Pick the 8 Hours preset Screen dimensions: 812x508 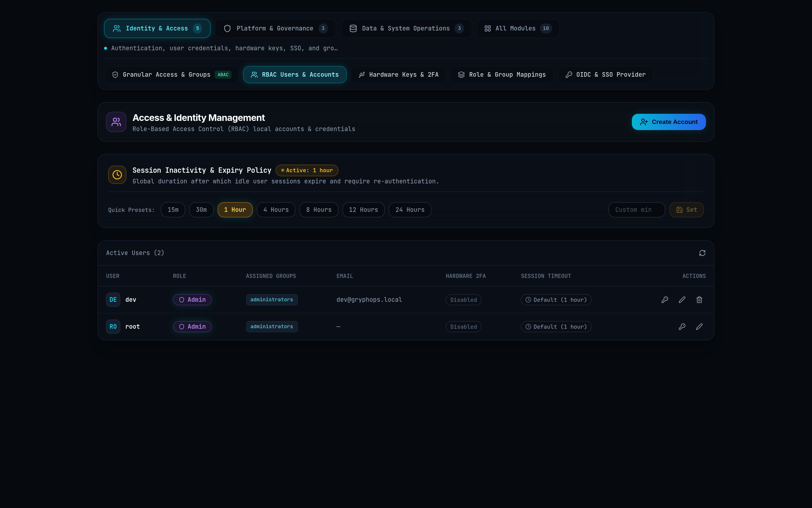(x=319, y=210)
